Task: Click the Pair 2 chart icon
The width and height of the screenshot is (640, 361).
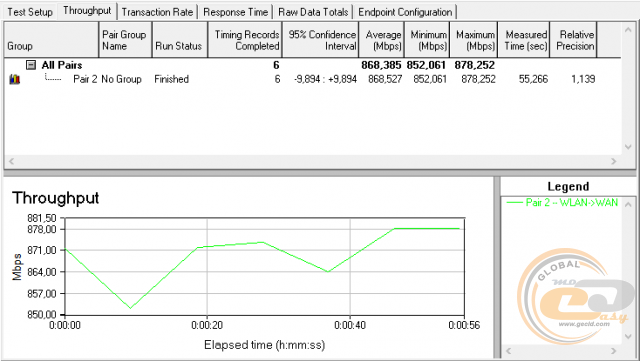Action: pos(14,79)
